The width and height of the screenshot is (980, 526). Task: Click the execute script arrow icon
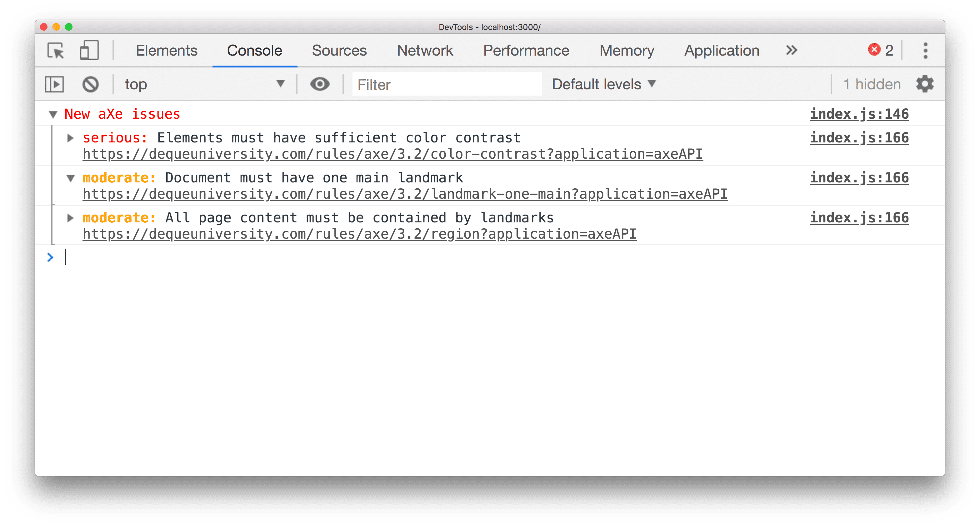[55, 84]
